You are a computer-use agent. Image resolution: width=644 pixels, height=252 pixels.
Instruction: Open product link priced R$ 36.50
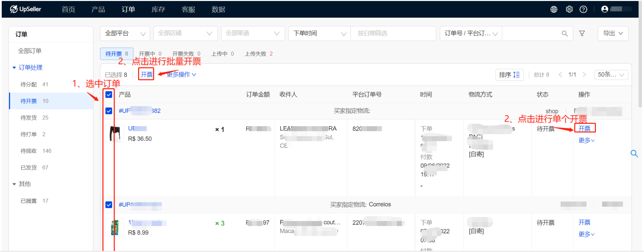tap(137, 129)
